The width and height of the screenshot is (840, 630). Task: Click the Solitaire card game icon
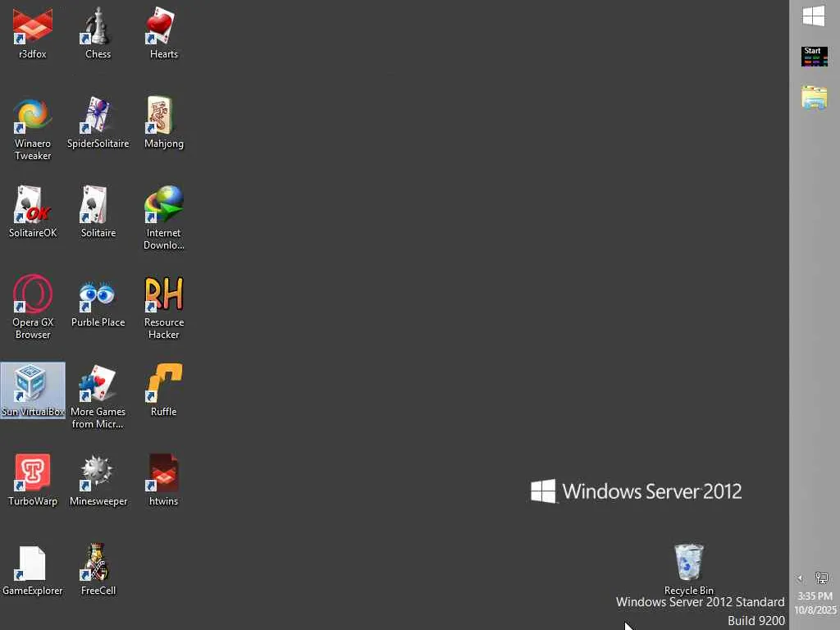pyautogui.click(x=98, y=212)
